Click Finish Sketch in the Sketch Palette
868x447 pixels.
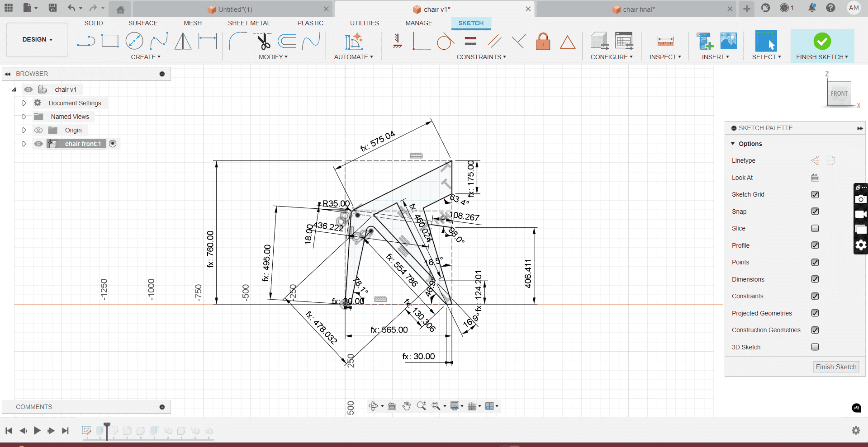pyautogui.click(x=835, y=367)
